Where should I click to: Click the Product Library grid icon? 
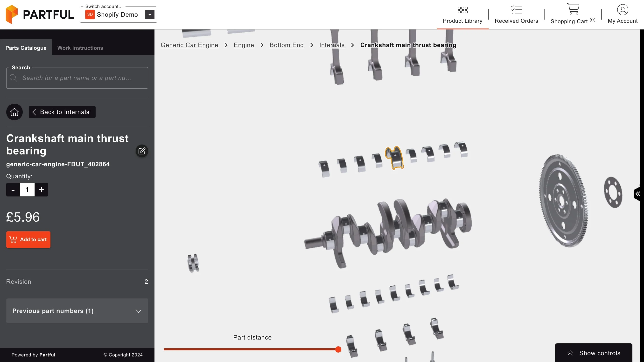(462, 10)
